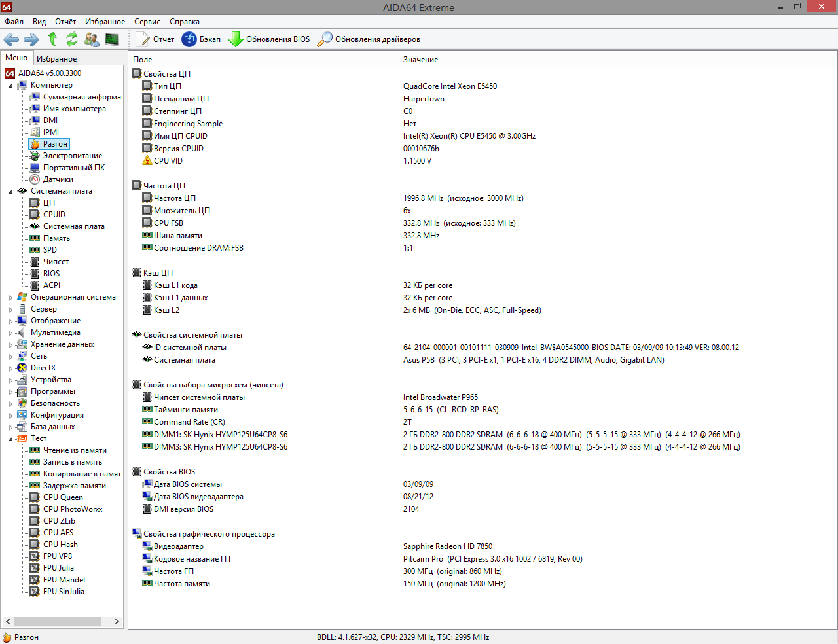Open the Избранное menu in menu bar
The image size is (838, 644).
pos(105,22)
